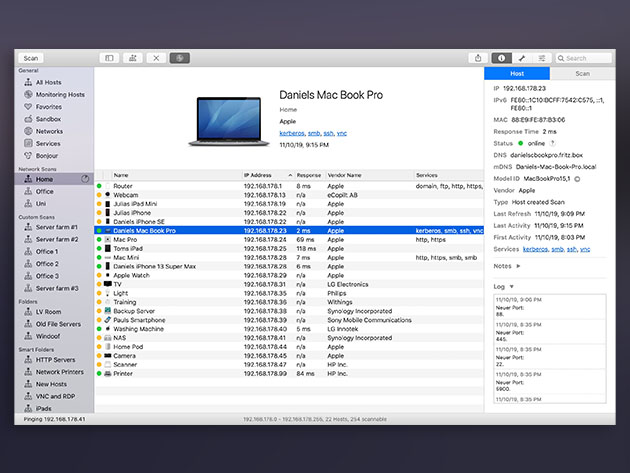Select the Mac Pro row
The height and width of the screenshot is (473, 630).
[289, 240]
